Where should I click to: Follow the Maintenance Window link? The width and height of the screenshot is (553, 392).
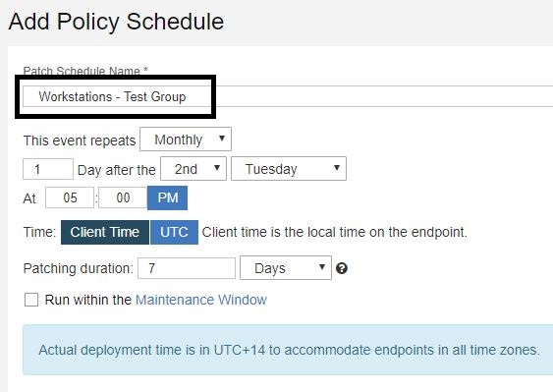(201, 300)
